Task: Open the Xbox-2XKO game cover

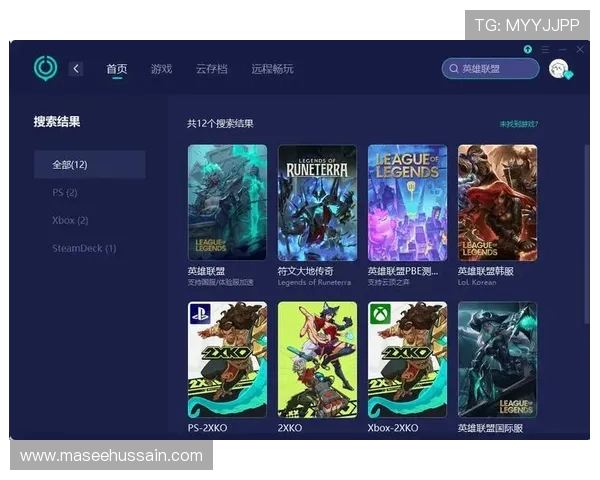Action: click(407, 359)
